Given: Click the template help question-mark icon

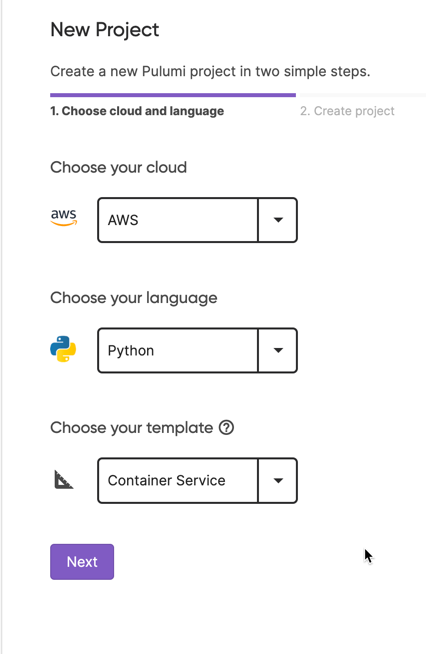Looking at the screenshot, I should [227, 428].
